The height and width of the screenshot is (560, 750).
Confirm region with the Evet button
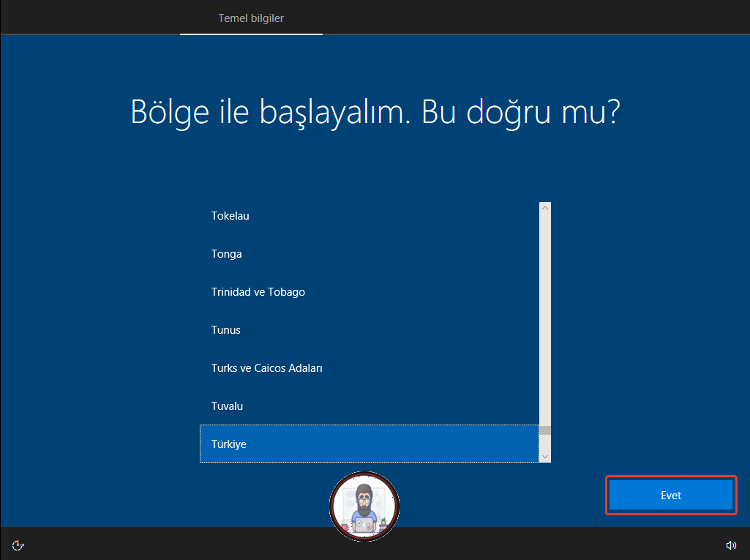670,496
